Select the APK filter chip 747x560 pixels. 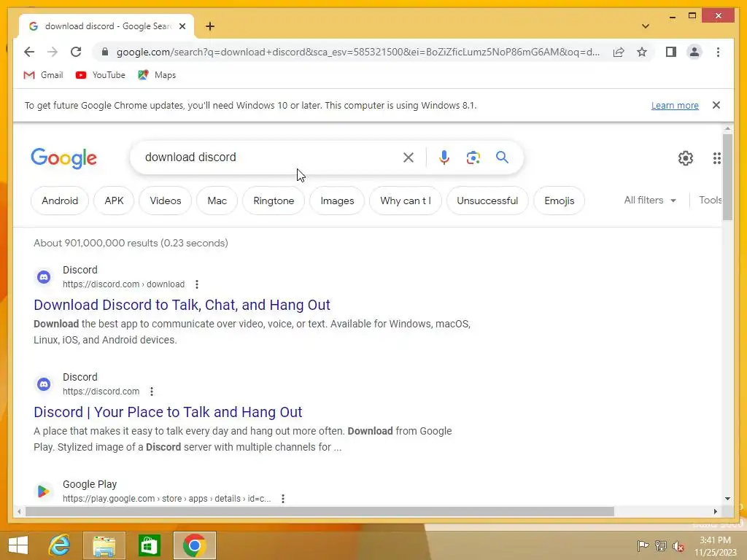(114, 201)
